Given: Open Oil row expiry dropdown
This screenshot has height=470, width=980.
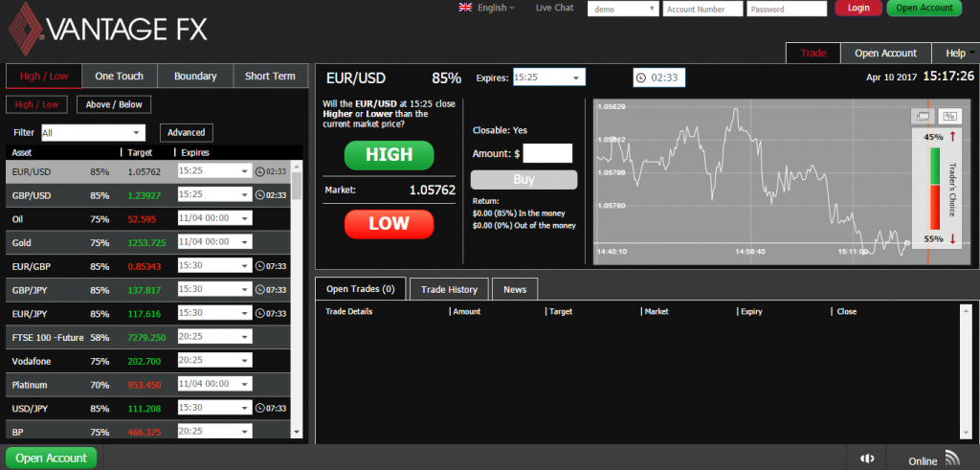Looking at the screenshot, I should (215, 219).
